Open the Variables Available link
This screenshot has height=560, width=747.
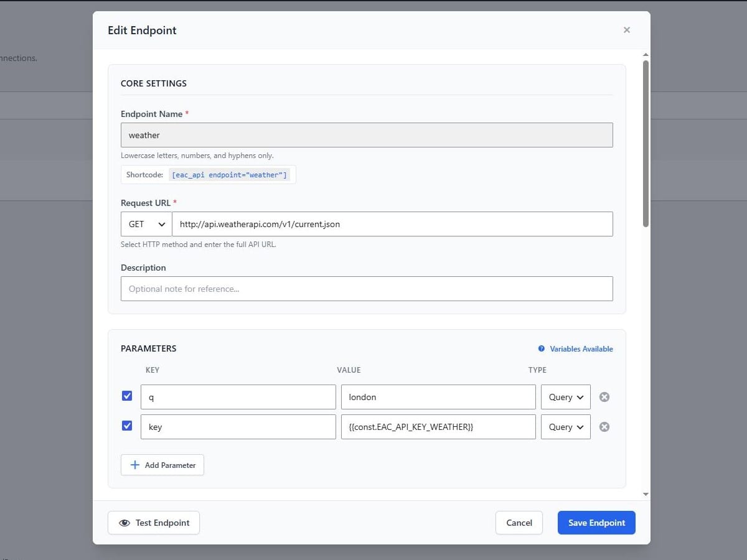[581, 349]
